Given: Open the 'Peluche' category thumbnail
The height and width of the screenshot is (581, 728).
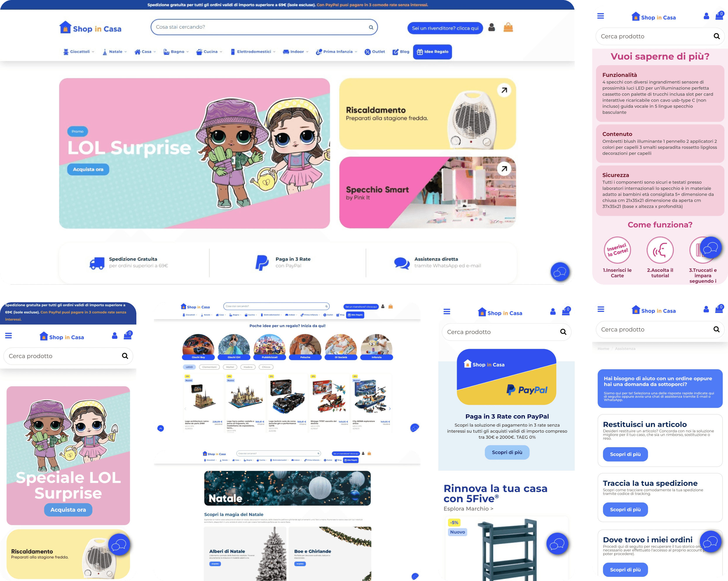Looking at the screenshot, I should (305, 347).
